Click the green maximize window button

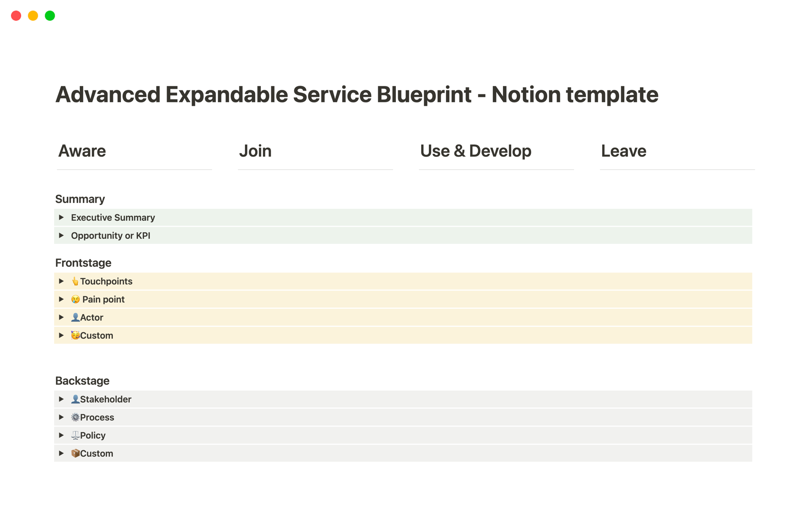click(x=50, y=16)
